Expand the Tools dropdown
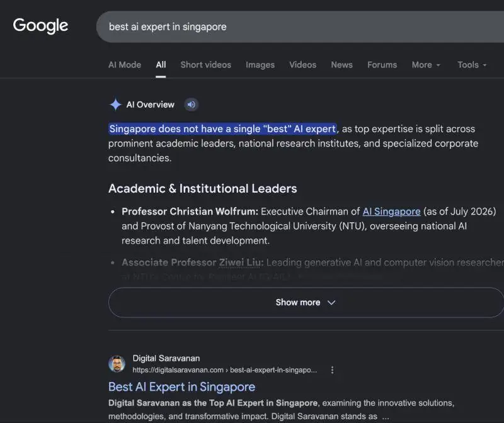 pos(472,65)
